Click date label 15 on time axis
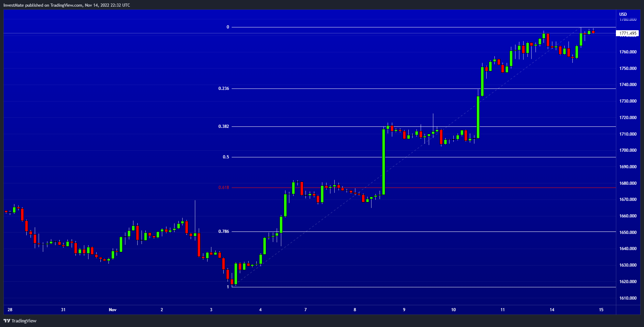The image size is (644, 327). [x=601, y=310]
